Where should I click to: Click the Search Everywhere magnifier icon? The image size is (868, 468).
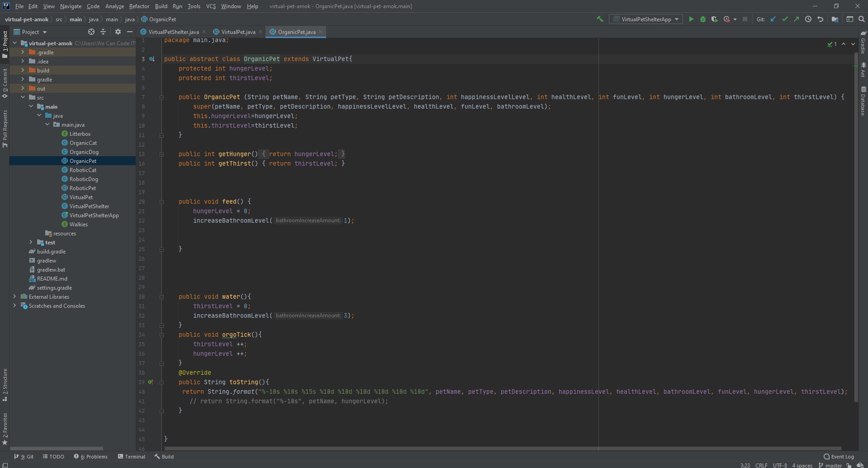861,19
